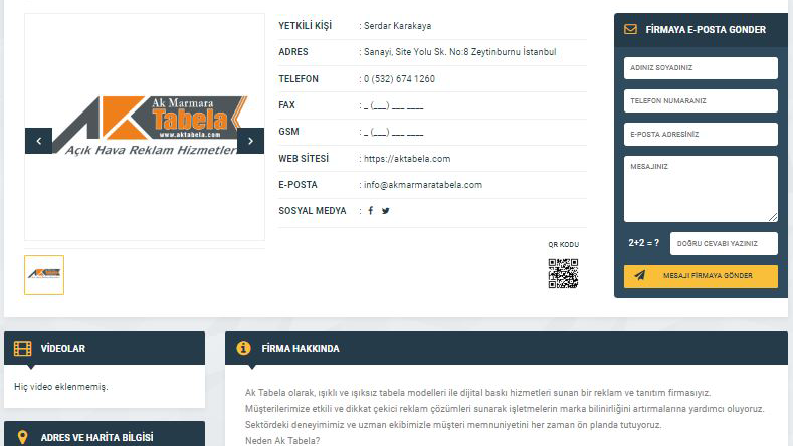The height and width of the screenshot is (446, 793).
Task: Send message with Mesajı Firmaya Gönder button
Action: (700, 276)
